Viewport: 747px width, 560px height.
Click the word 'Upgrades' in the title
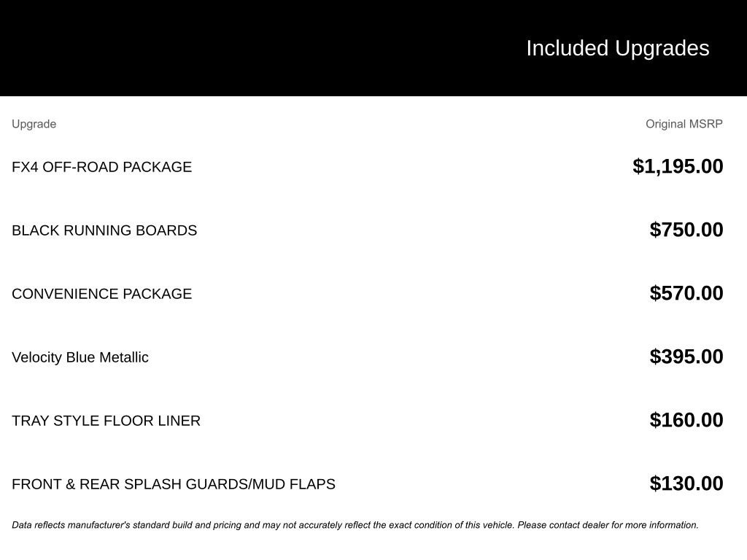(x=662, y=49)
